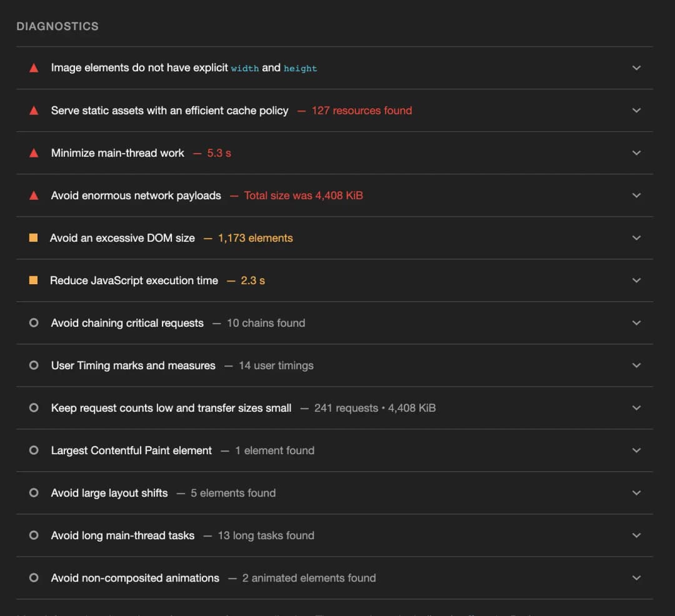Screen dimensions: 675x616
Task: Open Avoid long main-thread tasks audit
Action: click(x=122, y=535)
